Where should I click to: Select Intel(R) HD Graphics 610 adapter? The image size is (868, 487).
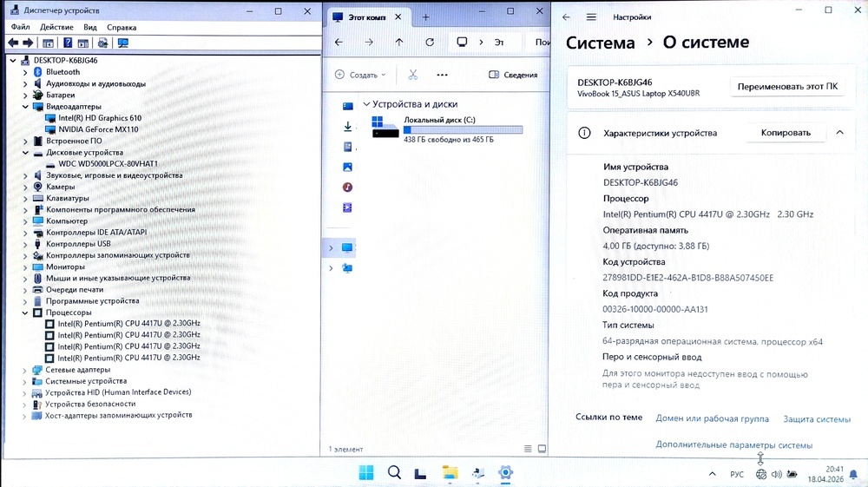pos(100,118)
